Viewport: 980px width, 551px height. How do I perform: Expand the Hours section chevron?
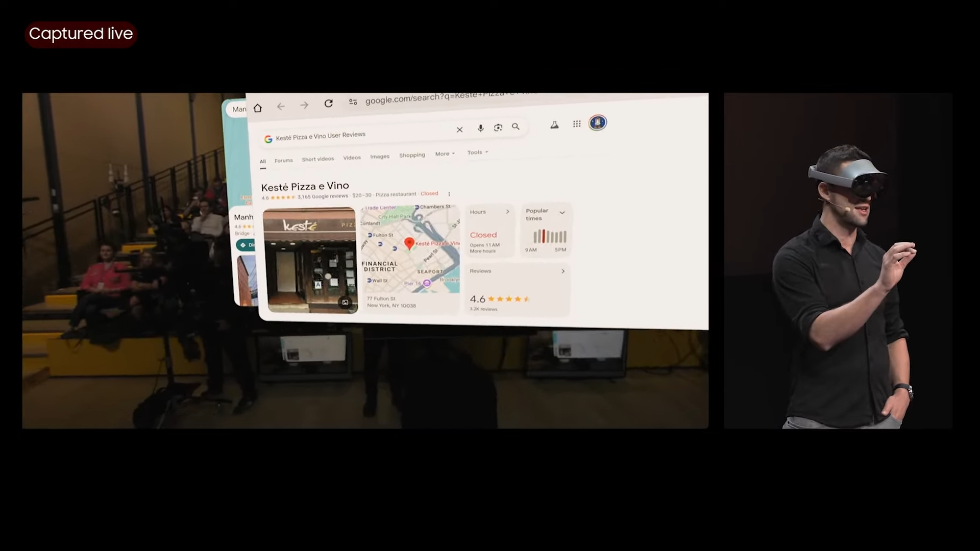point(507,211)
